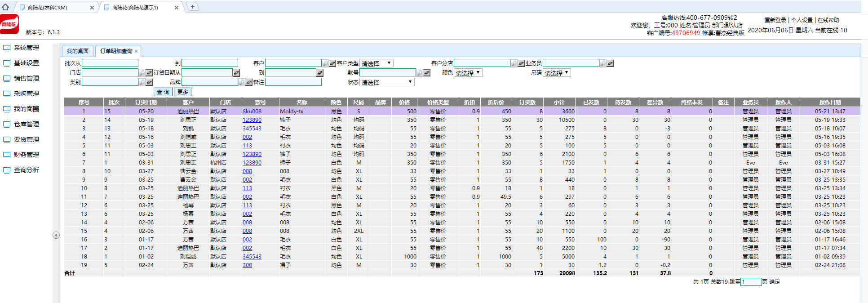This screenshot has height=303, width=868.
Task: Open the 销售管理 menu in sidebar
Action: [x=26, y=78]
